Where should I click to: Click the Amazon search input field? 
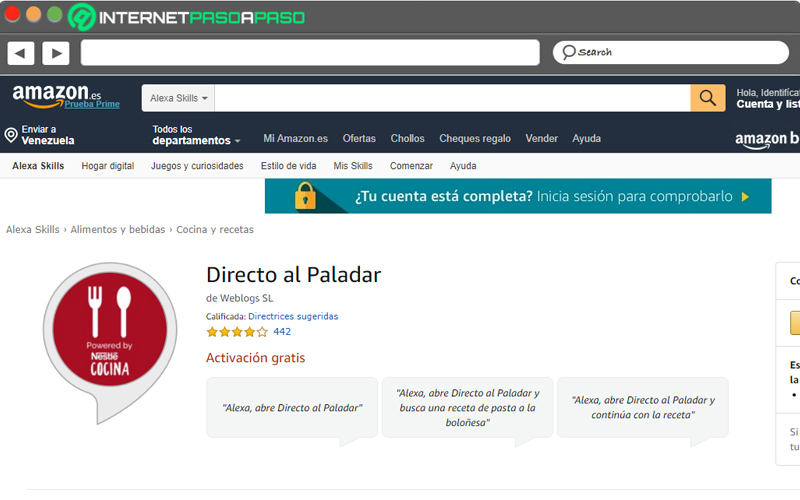[x=453, y=98]
